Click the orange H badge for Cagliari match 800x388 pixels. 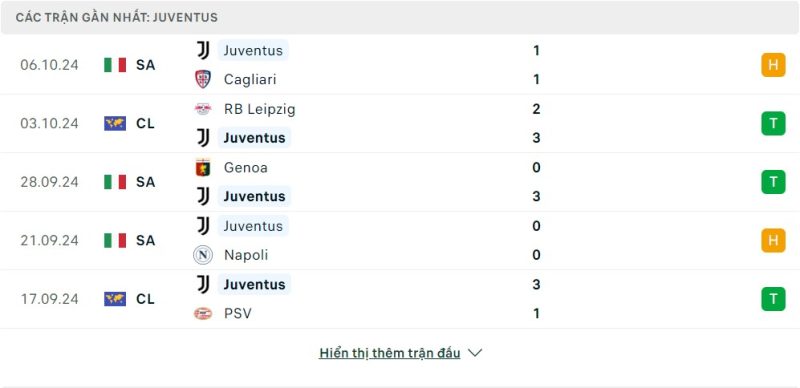(773, 65)
